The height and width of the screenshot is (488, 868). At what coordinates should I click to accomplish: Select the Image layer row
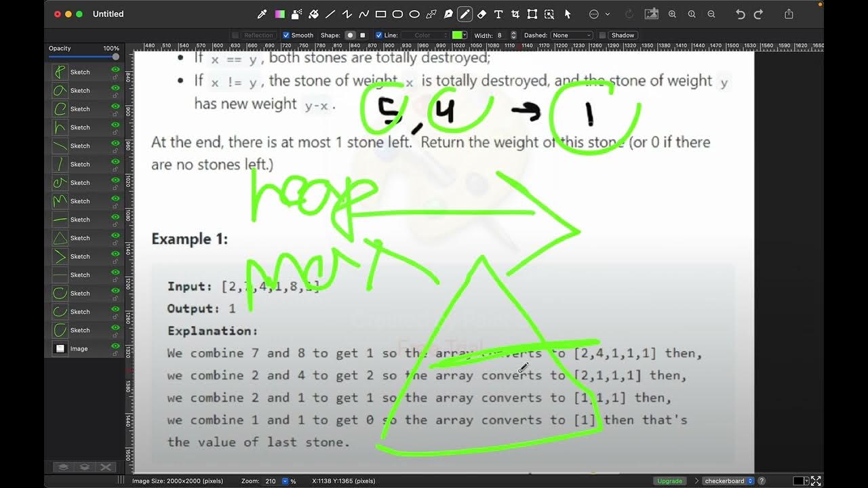point(84,348)
